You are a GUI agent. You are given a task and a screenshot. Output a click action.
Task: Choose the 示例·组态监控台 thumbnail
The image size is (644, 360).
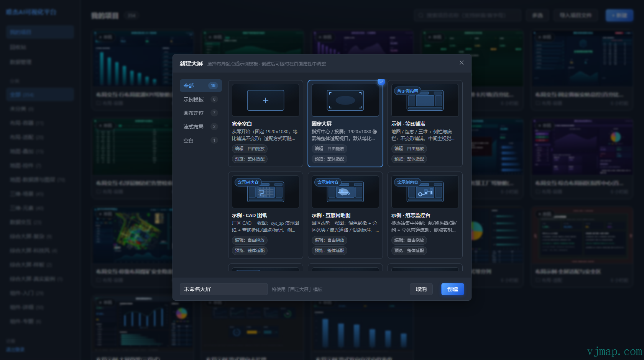tap(425, 192)
